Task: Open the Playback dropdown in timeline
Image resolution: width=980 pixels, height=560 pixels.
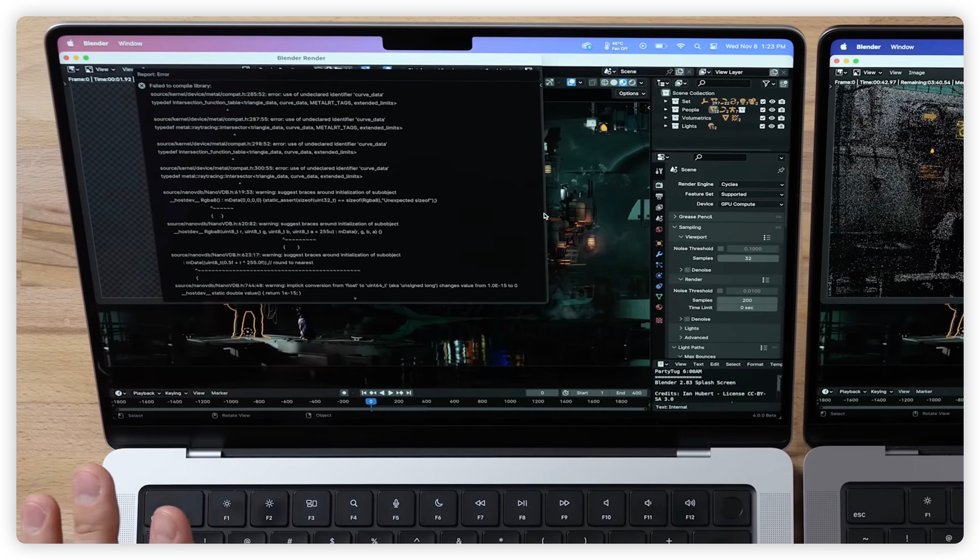Action: pyautogui.click(x=147, y=393)
